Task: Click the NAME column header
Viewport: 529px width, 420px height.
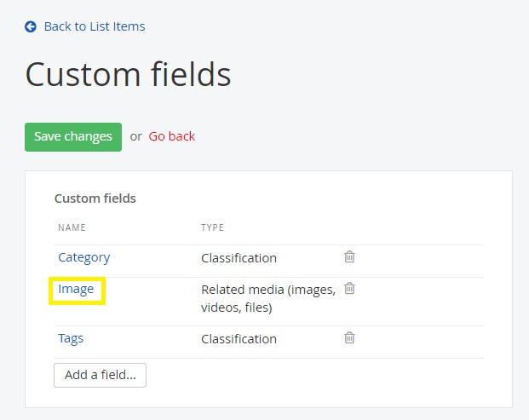Action: click(72, 227)
